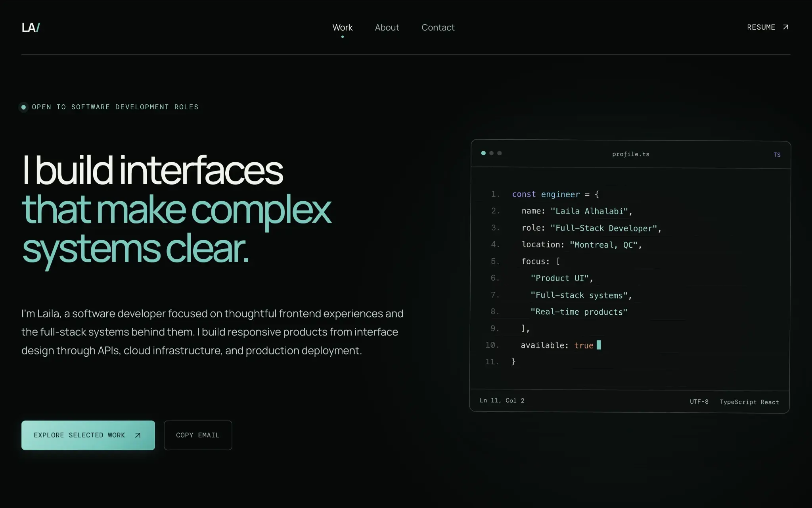The width and height of the screenshot is (812, 508).
Task: Click the OPEN TO SOFTWARE DEVELOPMENT ROLES label
Action: click(115, 107)
